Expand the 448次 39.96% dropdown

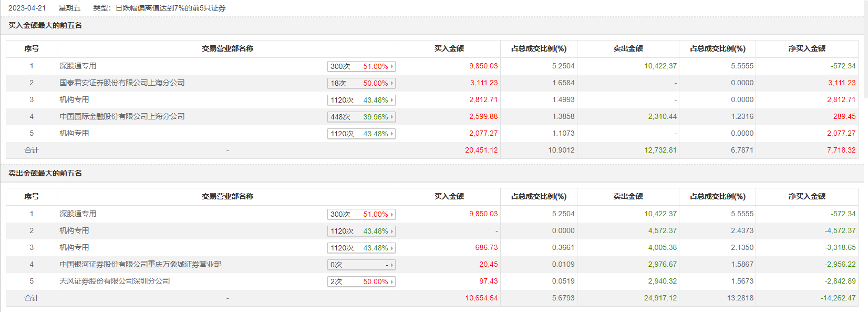(361, 117)
